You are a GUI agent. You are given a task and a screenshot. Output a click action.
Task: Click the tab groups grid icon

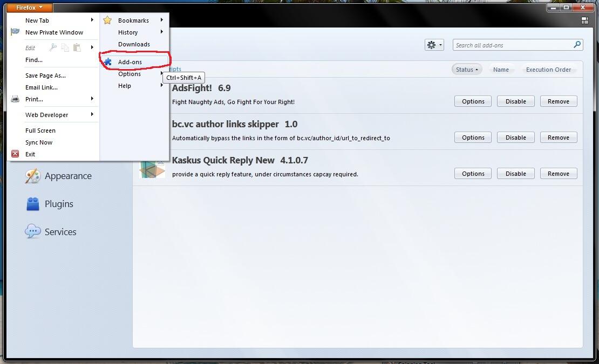585,20
